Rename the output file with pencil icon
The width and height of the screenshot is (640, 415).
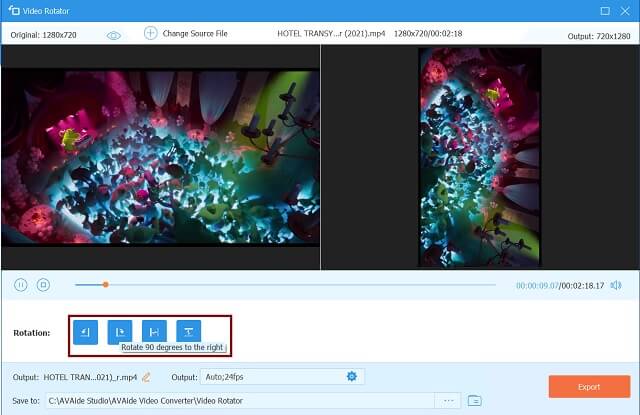[x=146, y=377]
